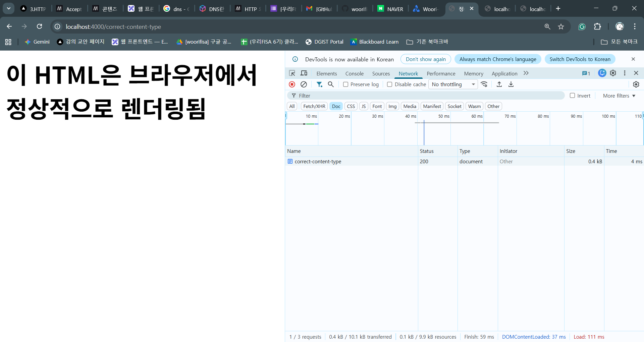Screen dimensions: 644x342
Task: Open the Blackboard Learn bookmark
Action: (374, 42)
